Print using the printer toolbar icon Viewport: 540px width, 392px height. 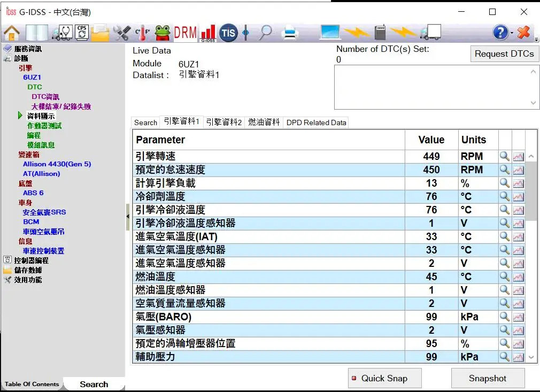click(x=290, y=33)
